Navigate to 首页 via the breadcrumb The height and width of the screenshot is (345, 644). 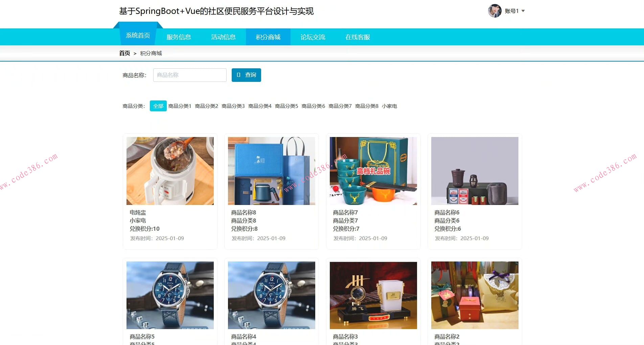point(124,53)
